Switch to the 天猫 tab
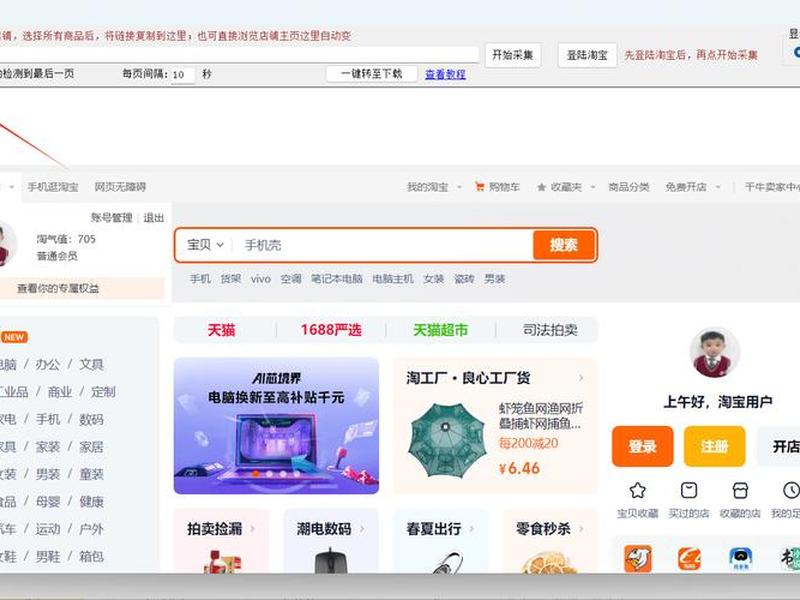800x600 pixels. 221,330
